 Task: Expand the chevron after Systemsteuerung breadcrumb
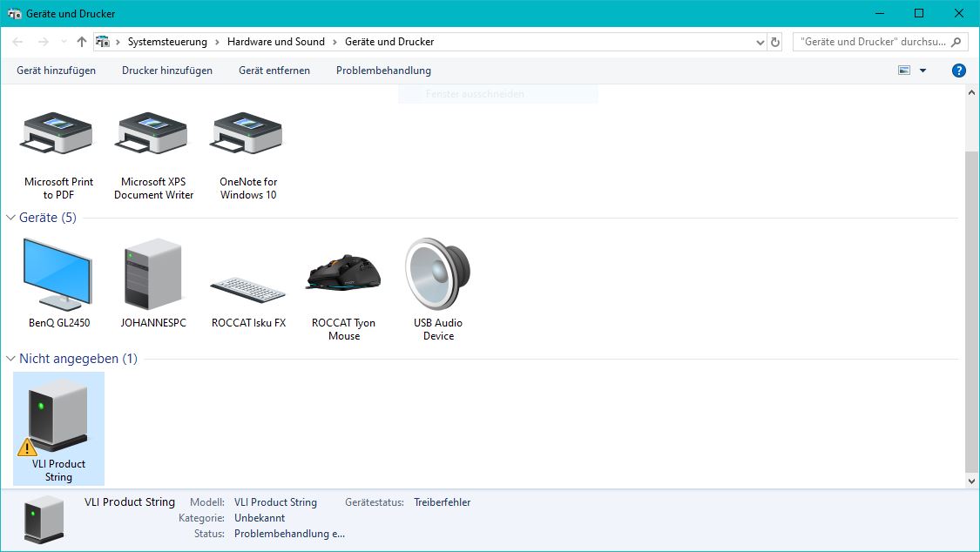[x=217, y=42]
